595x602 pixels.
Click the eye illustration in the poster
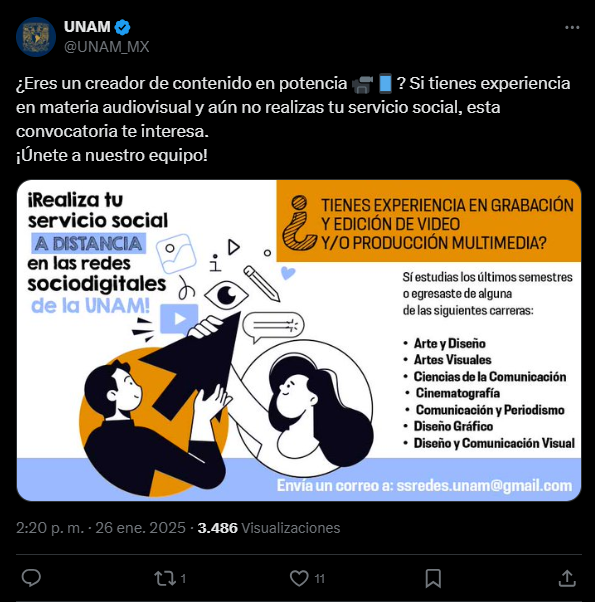coord(226,295)
